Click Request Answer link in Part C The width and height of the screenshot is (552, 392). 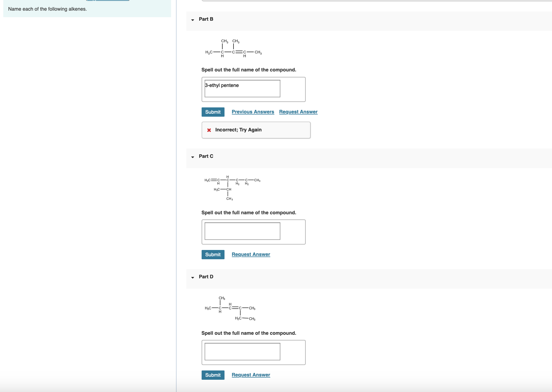click(x=251, y=254)
